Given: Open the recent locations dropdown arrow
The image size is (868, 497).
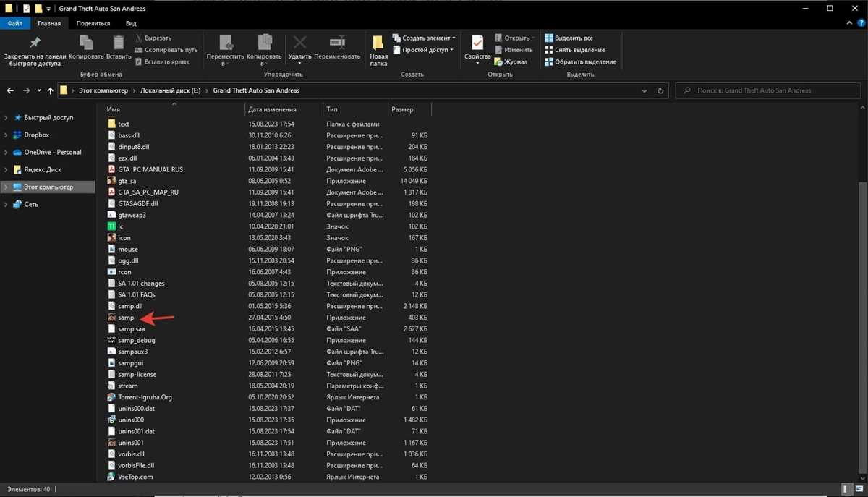Looking at the screenshot, I should point(38,91).
